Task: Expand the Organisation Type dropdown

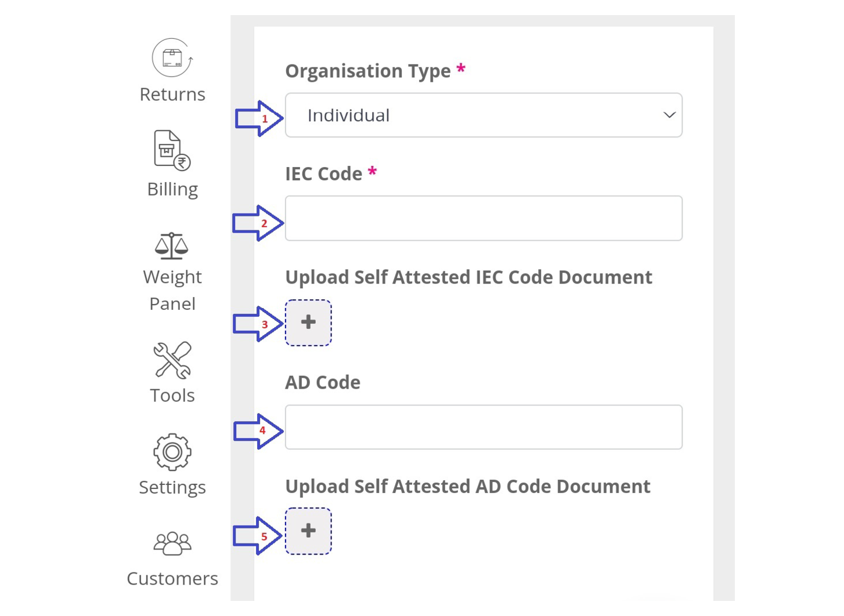Action: [484, 115]
